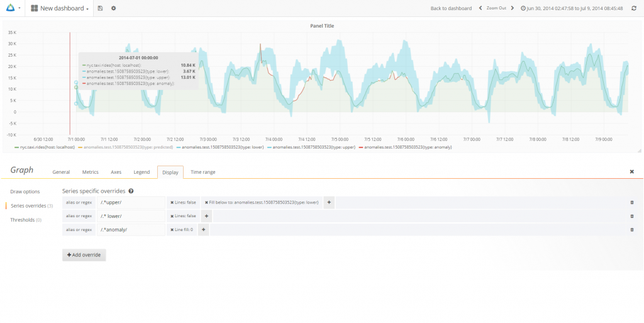Switch to the Metrics tab
The image size is (644, 323).
[91, 172]
